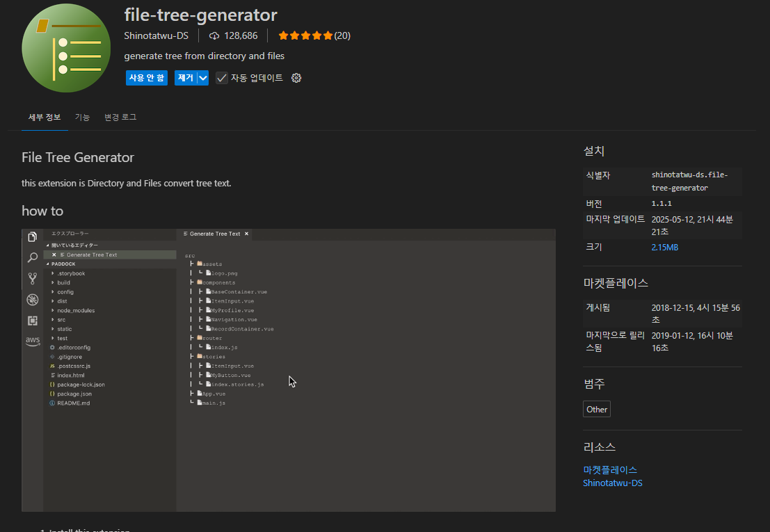This screenshot has width=770, height=532.
Task: Click .gitignore in how-to screenshot
Action: pyautogui.click(x=70, y=357)
